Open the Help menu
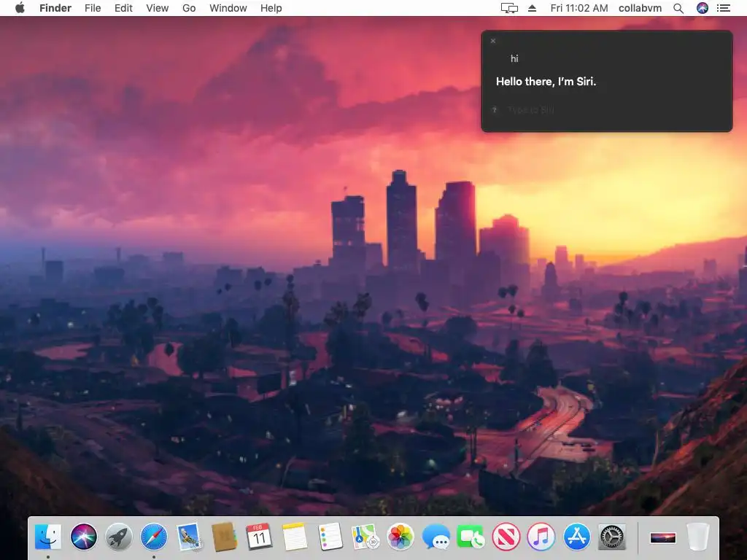 pos(271,8)
